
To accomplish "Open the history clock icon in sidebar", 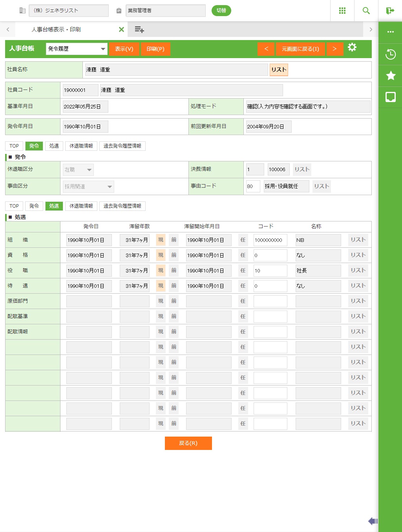I will pyautogui.click(x=390, y=54).
